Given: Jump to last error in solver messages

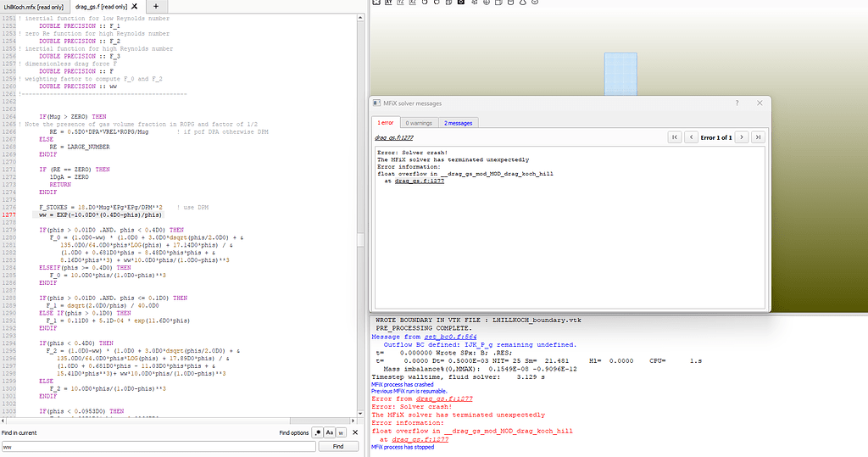Looking at the screenshot, I should tap(757, 137).
